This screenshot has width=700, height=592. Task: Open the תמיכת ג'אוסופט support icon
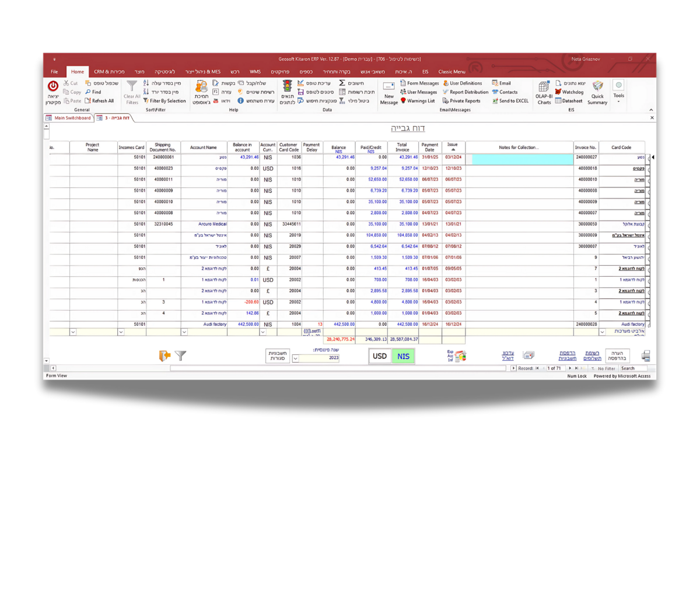[x=201, y=92]
